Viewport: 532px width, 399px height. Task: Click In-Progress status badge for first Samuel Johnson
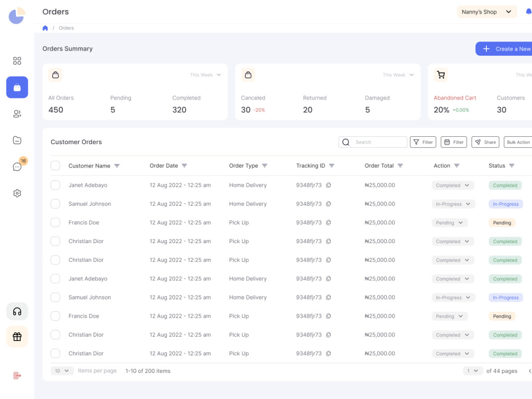coord(506,204)
